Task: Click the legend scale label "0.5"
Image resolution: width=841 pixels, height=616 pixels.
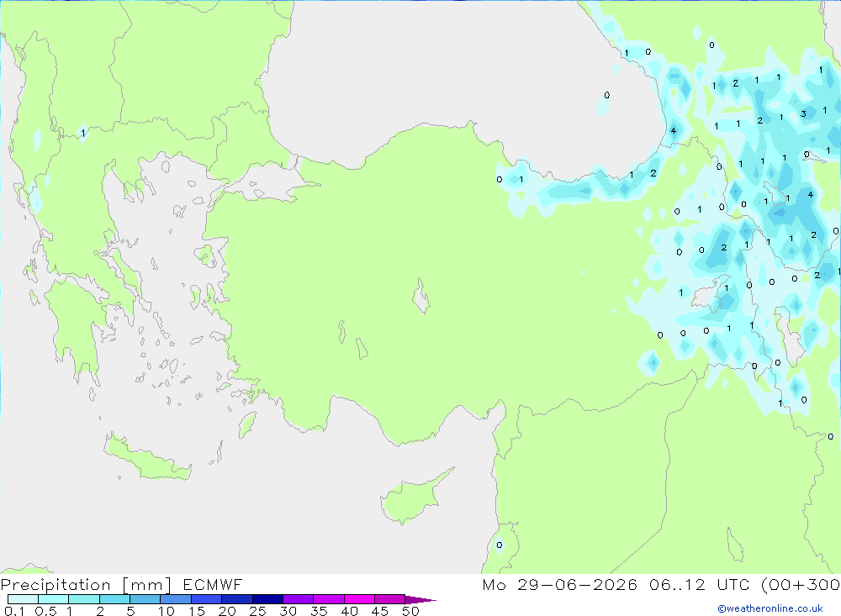Action: click(45, 611)
